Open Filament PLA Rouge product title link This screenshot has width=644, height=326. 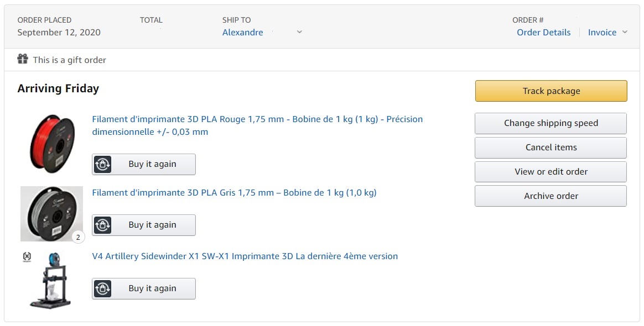[257, 125]
